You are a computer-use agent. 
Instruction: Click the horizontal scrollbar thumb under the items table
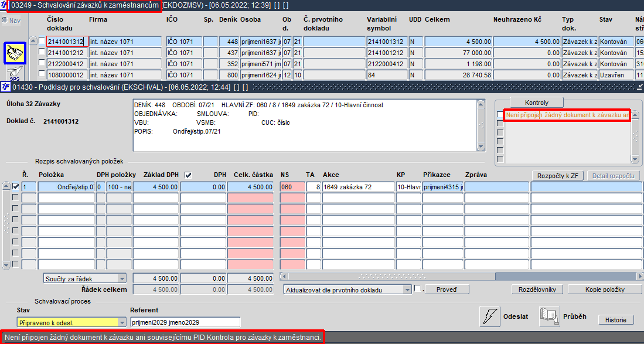(x=392, y=276)
